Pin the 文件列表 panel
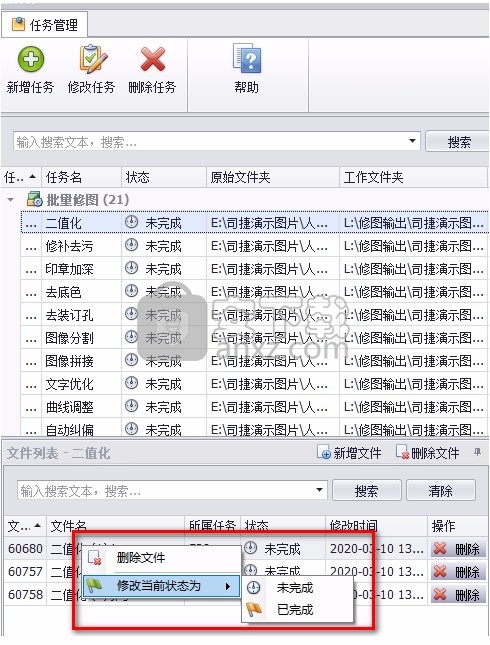The image size is (490, 645). click(477, 452)
